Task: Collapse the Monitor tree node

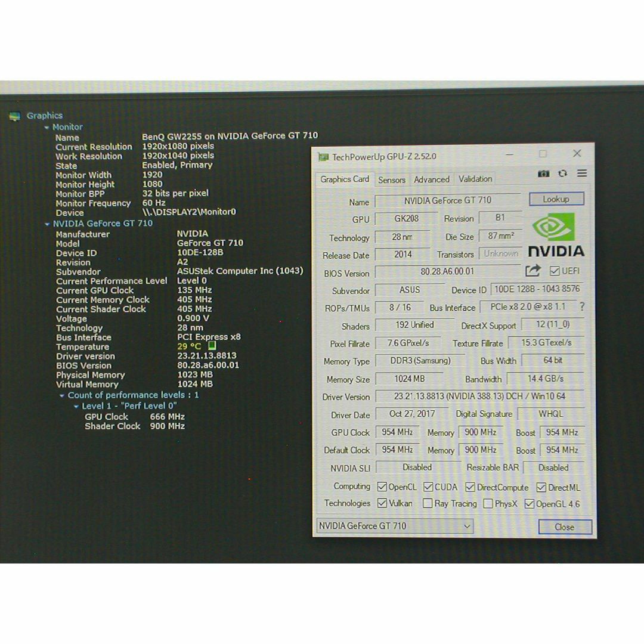Action: [x=47, y=128]
